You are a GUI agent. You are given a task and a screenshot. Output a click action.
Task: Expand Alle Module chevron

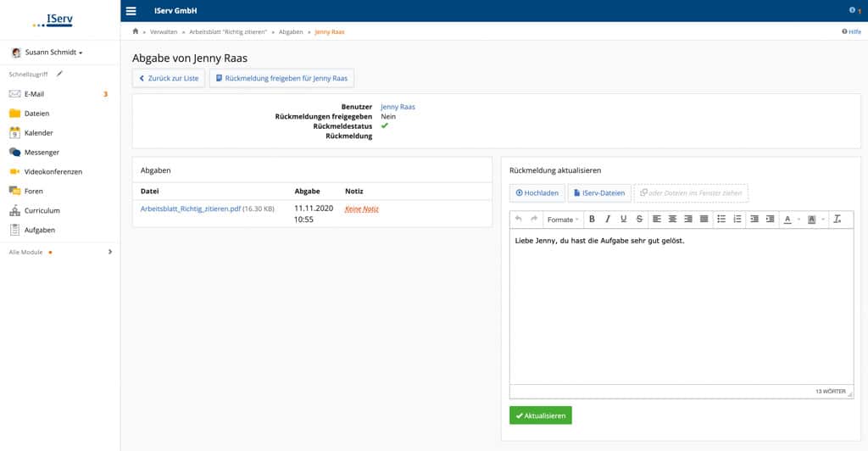(x=109, y=252)
